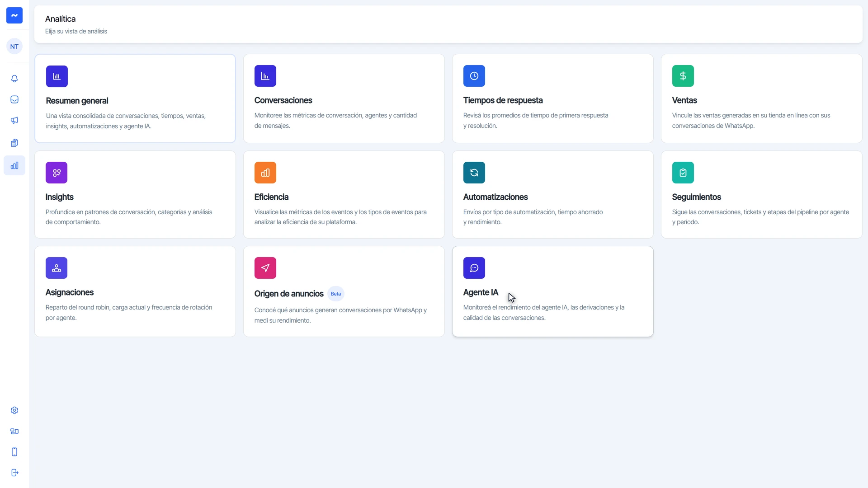
Task: Click the orange Eficiencia icon
Action: (265, 173)
